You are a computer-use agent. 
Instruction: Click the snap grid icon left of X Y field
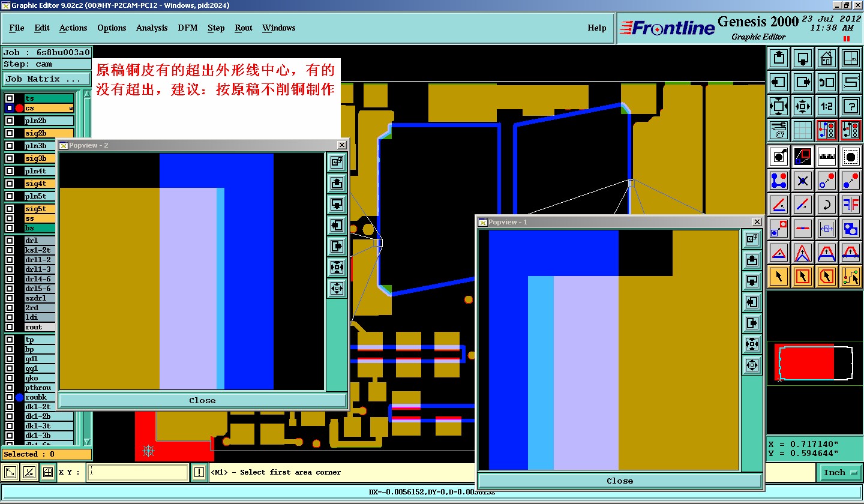(x=48, y=472)
